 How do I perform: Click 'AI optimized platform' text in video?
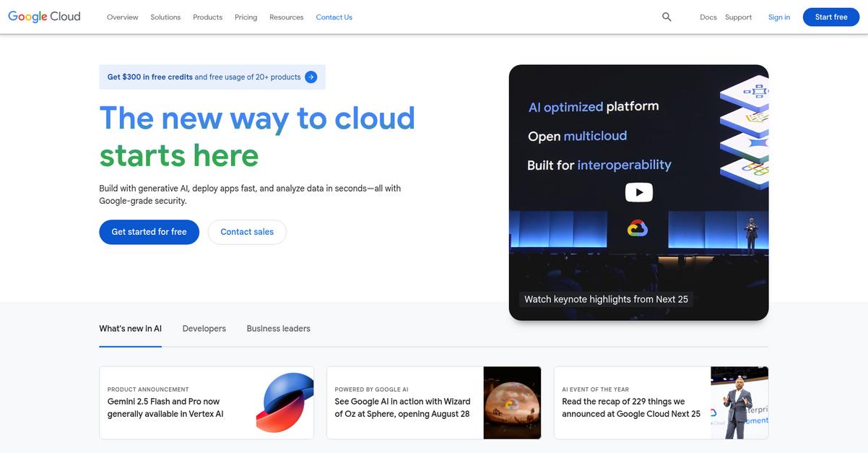click(x=594, y=107)
